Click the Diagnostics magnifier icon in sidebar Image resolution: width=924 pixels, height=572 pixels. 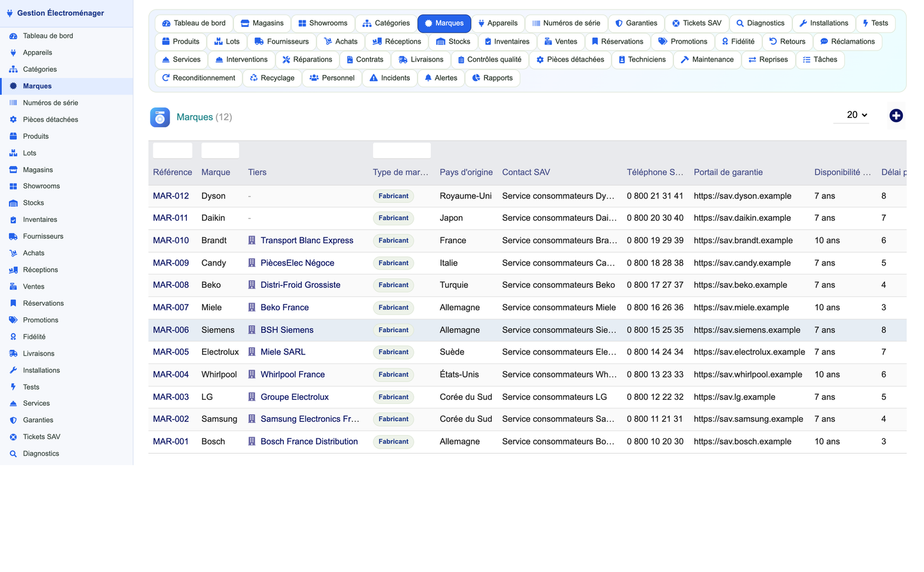(13, 454)
